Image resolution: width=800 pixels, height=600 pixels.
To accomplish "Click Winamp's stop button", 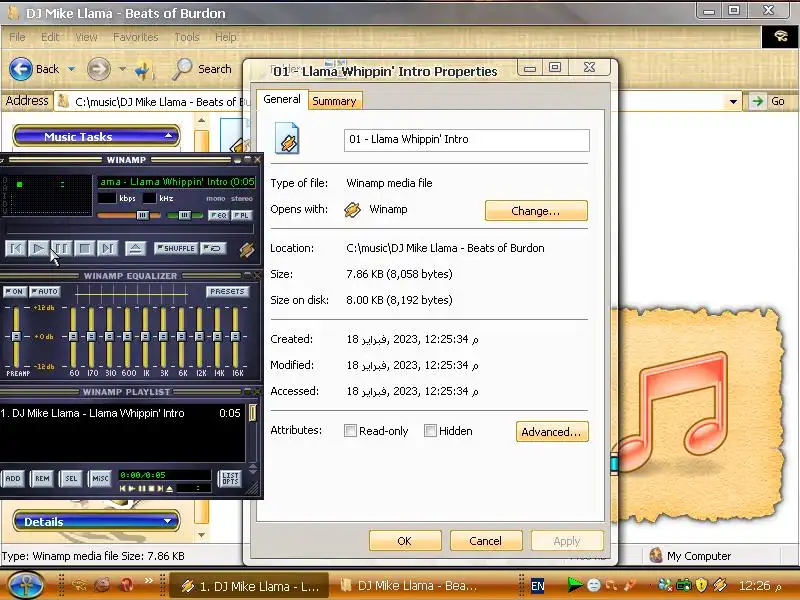I will click(x=84, y=248).
